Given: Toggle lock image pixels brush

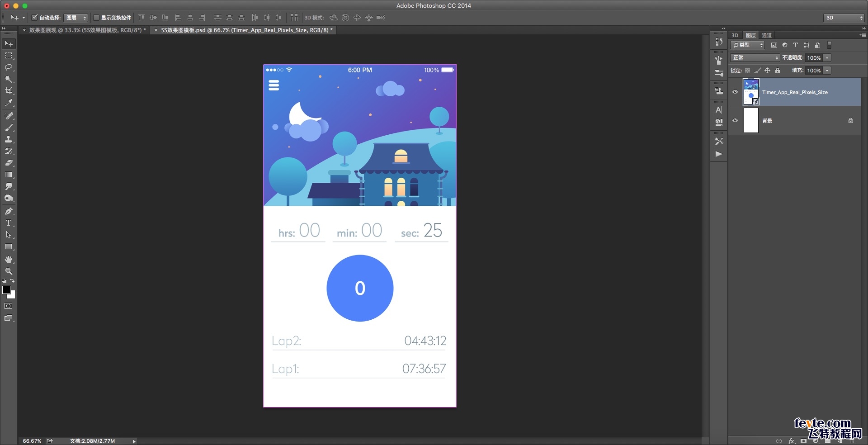Looking at the screenshot, I should (757, 71).
